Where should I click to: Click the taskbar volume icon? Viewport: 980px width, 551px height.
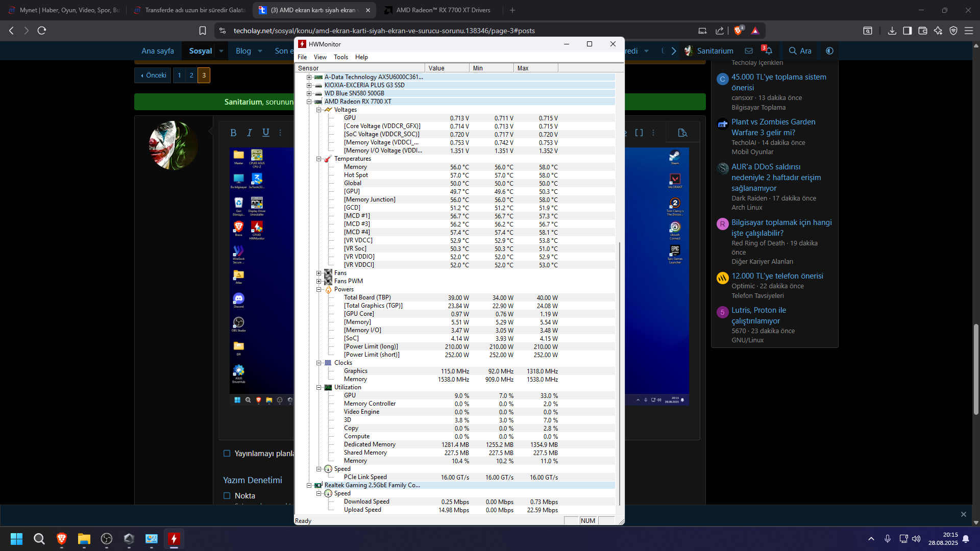point(916,539)
